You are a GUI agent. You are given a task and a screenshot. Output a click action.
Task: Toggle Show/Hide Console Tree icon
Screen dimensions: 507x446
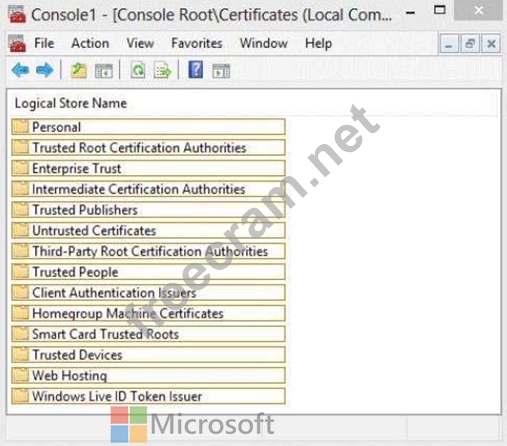104,71
